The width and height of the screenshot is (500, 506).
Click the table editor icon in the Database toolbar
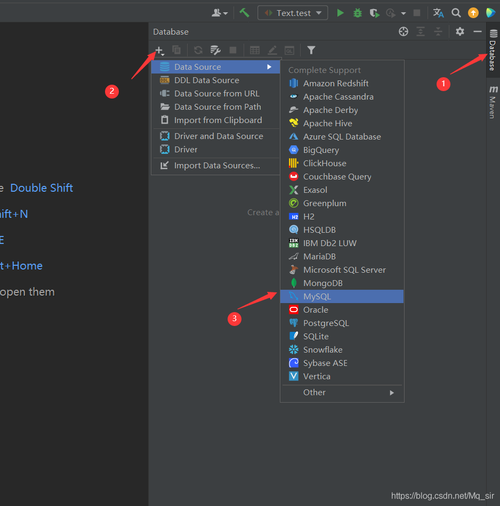255,50
